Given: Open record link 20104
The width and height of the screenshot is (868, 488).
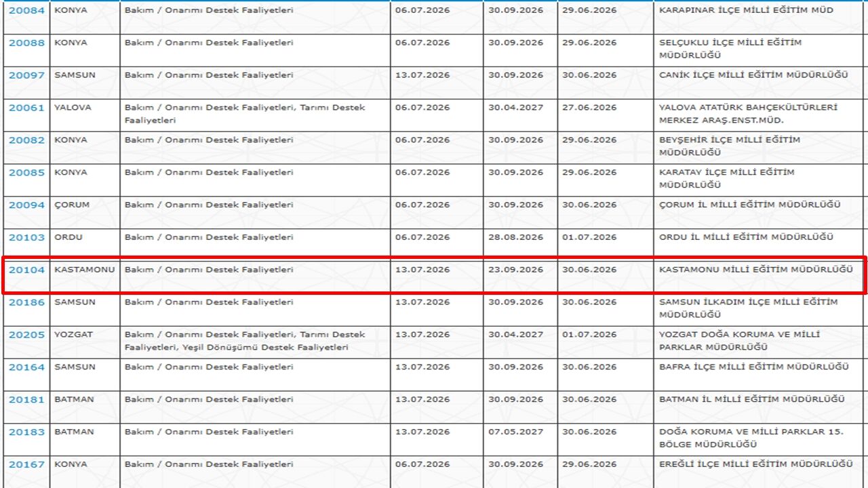Looking at the screenshot, I should tap(26, 270).
